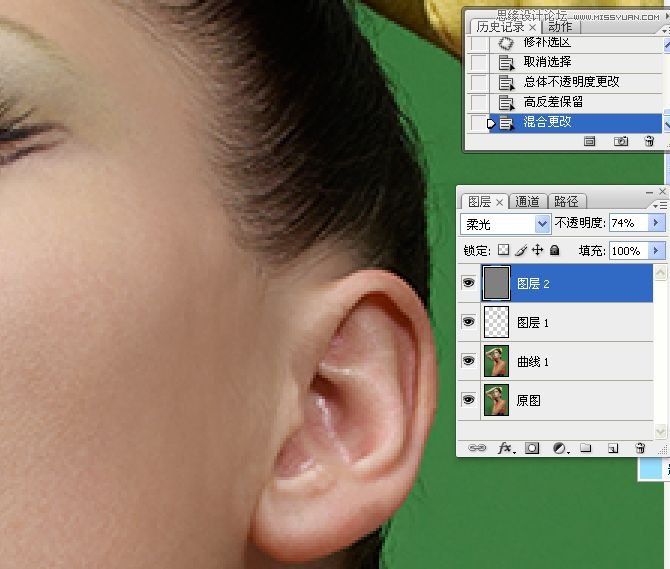Screen dimensions: 670x569
Task: Create a new layer icon
Action: click(x=613, y=448)
